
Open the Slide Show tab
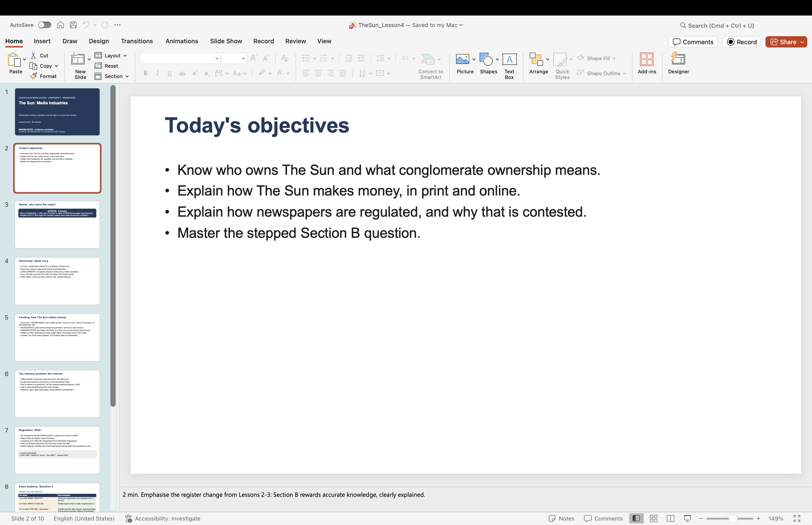click(x=226, y=41)
